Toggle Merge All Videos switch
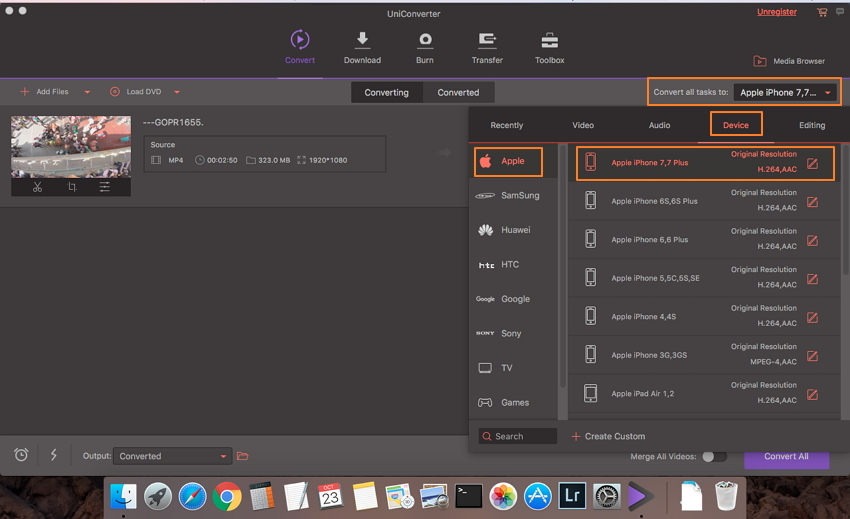 click(714, 457)
